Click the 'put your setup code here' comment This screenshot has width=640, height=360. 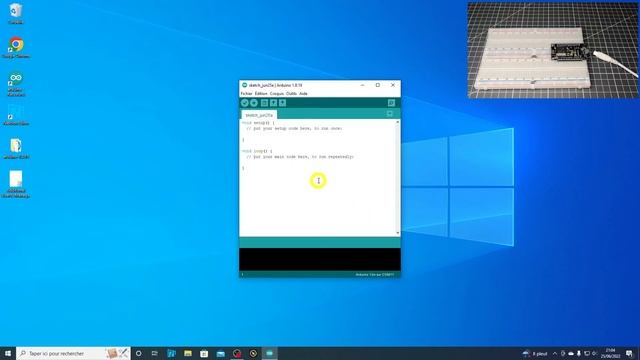pos(294,128)
